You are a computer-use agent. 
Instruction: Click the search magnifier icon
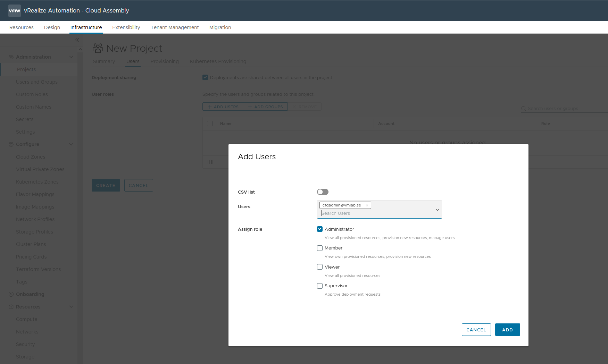coord(524,109)
